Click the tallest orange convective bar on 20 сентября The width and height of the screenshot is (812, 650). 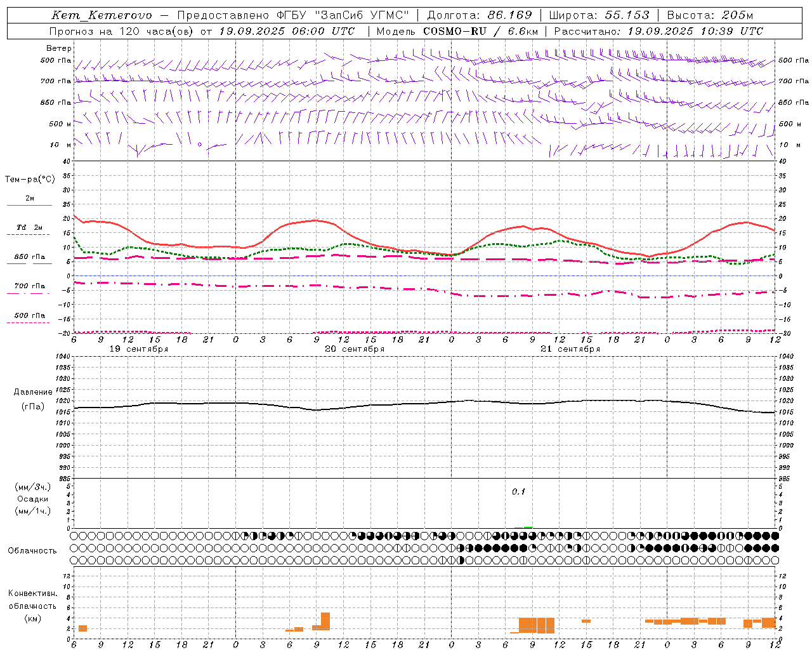pos(325,621)
